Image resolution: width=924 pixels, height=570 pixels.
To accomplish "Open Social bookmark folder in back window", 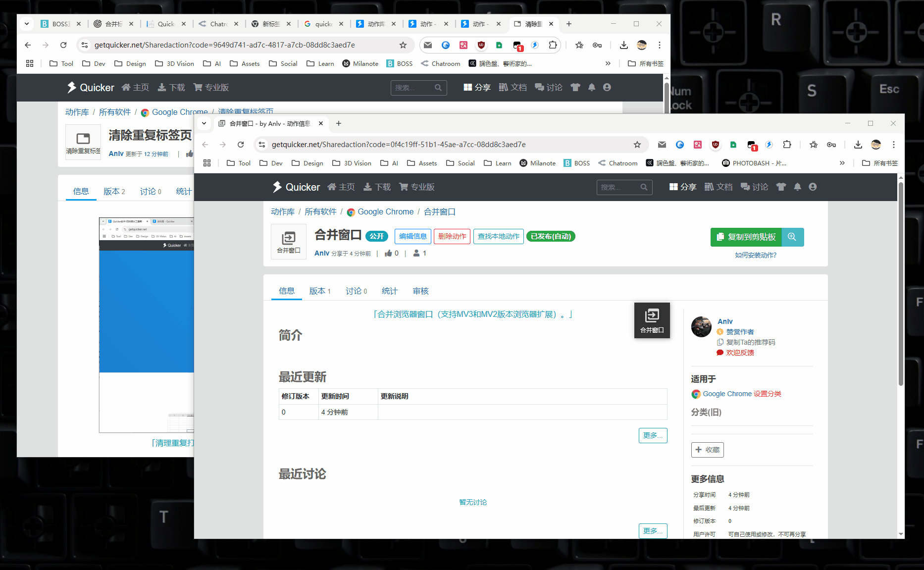I will (283, 63).
